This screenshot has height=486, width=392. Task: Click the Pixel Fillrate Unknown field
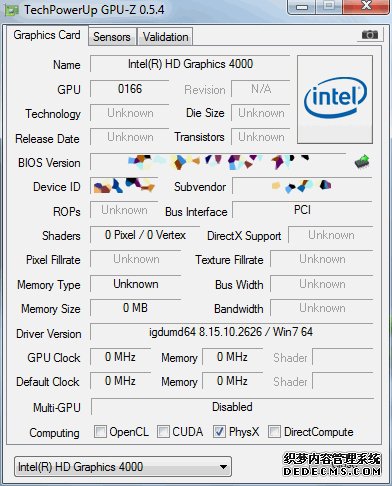135,259
